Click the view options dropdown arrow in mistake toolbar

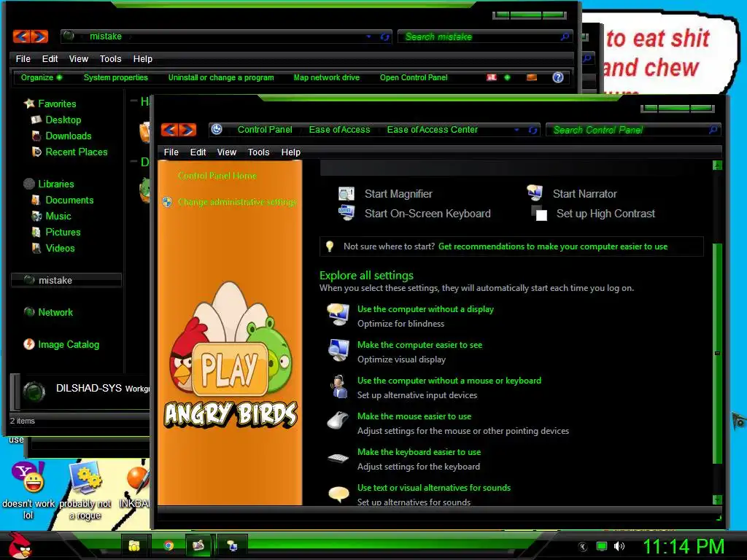(507, 77)
